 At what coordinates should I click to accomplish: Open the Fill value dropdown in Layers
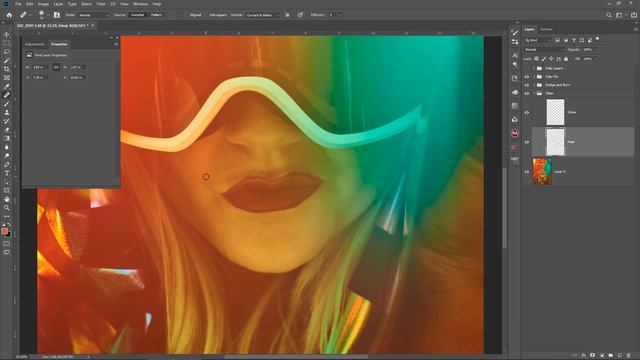coord(596,59)
